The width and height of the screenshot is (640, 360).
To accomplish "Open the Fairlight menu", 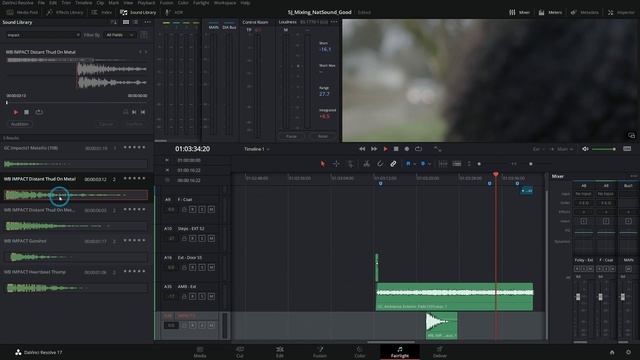I will tap(201, 3).
